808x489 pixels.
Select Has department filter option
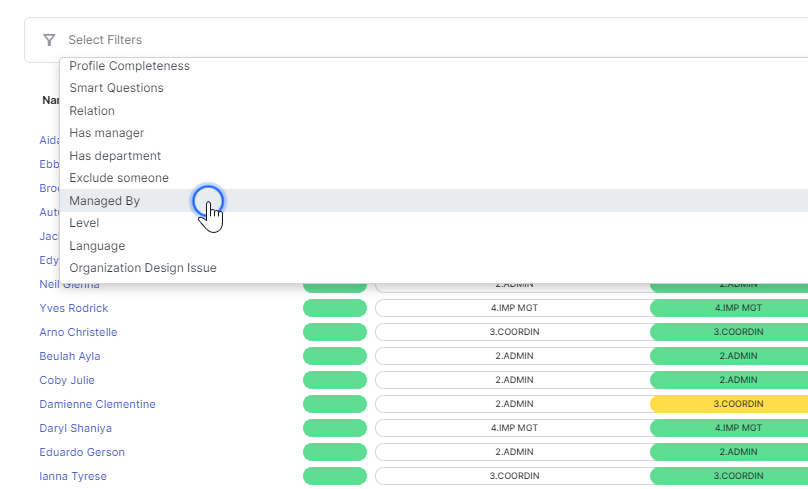(x=115, y=156)
